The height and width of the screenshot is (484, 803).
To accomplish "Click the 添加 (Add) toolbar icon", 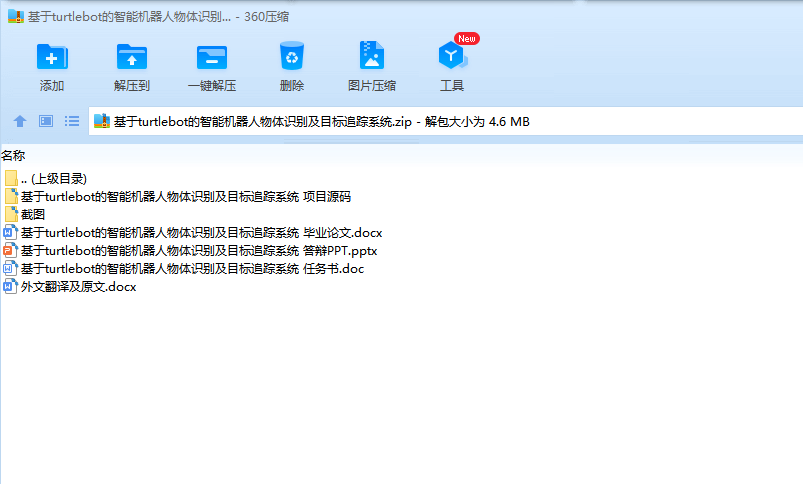I will pyautogui.click(x=52, y=56).
